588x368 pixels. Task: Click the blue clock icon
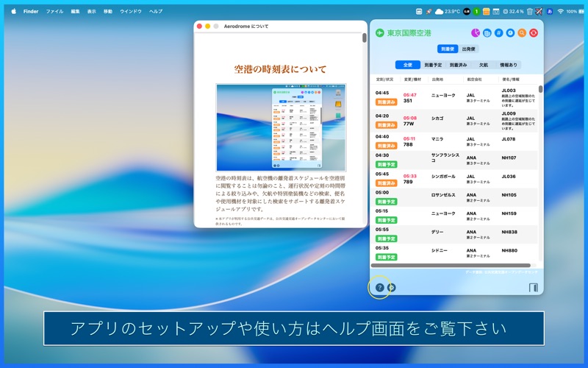tap(510, 33)
